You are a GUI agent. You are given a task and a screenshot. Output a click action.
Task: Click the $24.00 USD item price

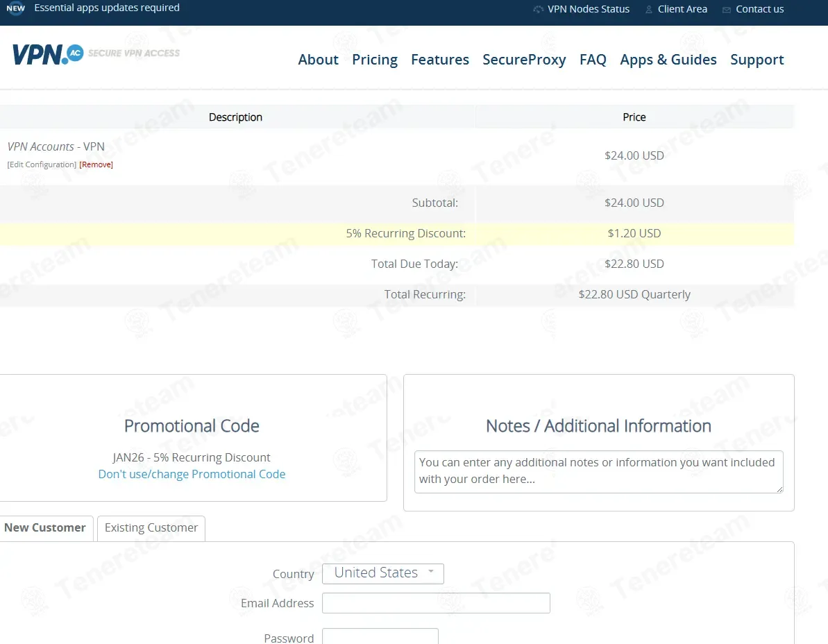[634, 155]
